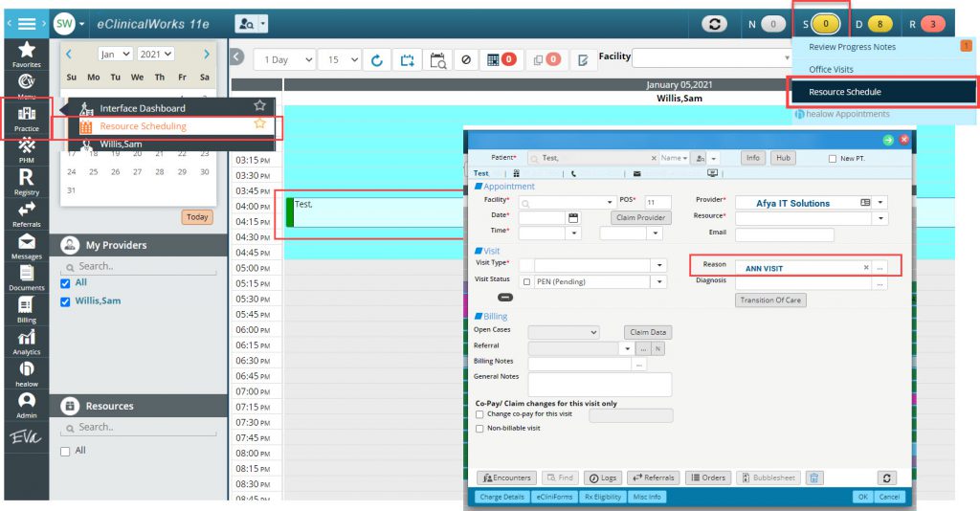Toggle the All providers checkbox

65,283
